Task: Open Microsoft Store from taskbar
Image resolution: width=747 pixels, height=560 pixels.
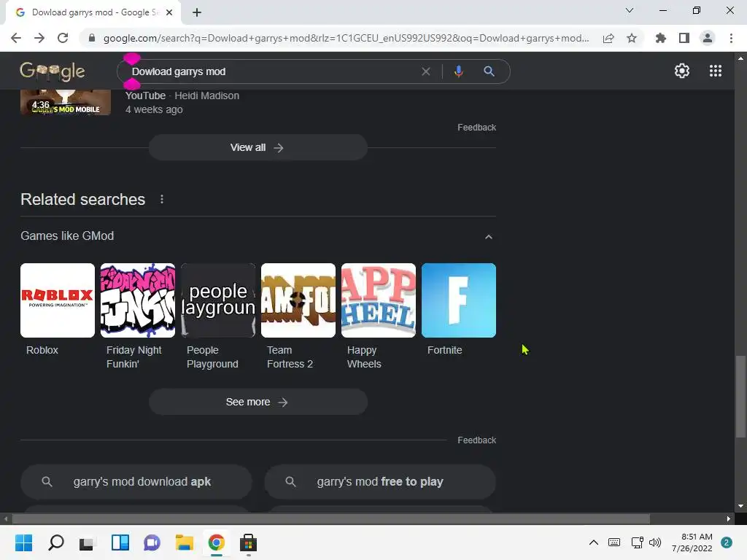Action: pos(248,542)
